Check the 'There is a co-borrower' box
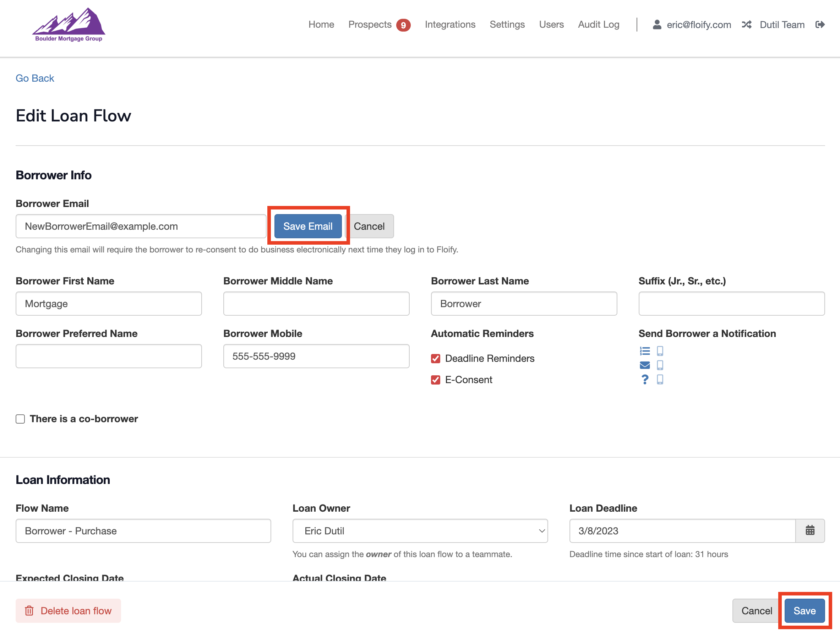 coord(21,419)
